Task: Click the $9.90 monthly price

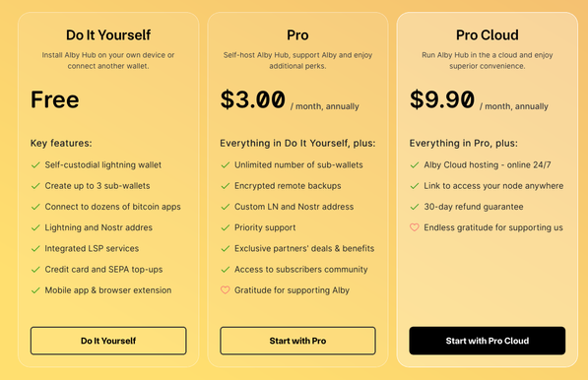Action: coord(442,99)
